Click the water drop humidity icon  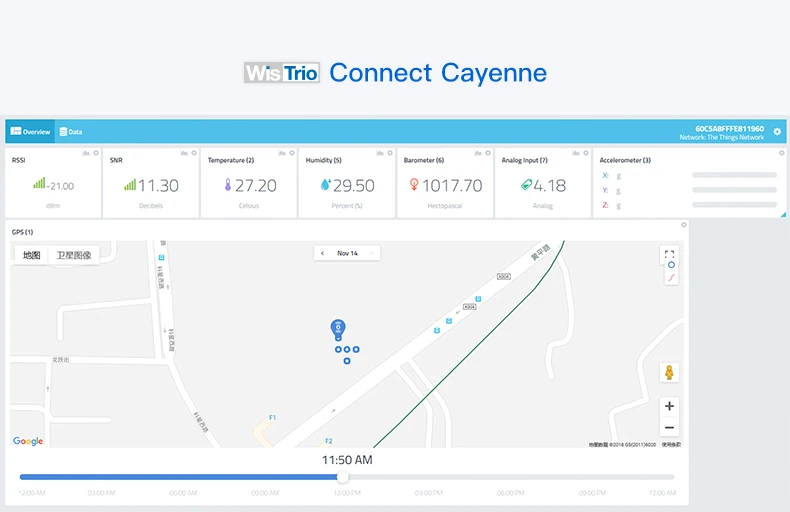pyautogui.click(x=325, y=185)
